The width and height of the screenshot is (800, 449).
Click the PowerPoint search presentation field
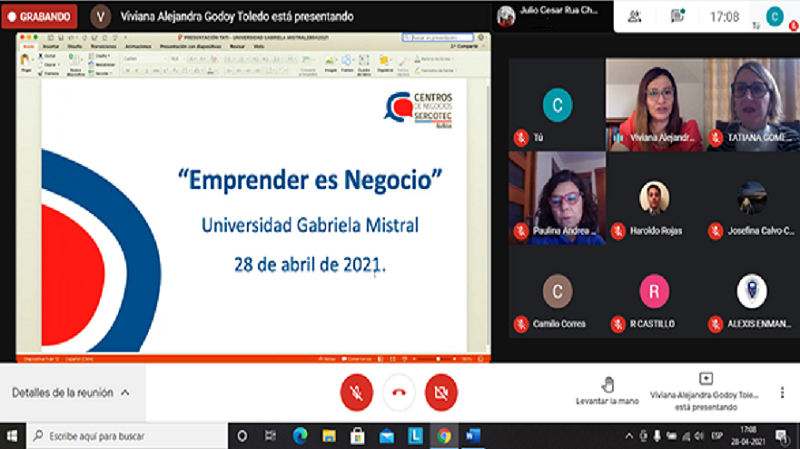(x=438, y=38)
